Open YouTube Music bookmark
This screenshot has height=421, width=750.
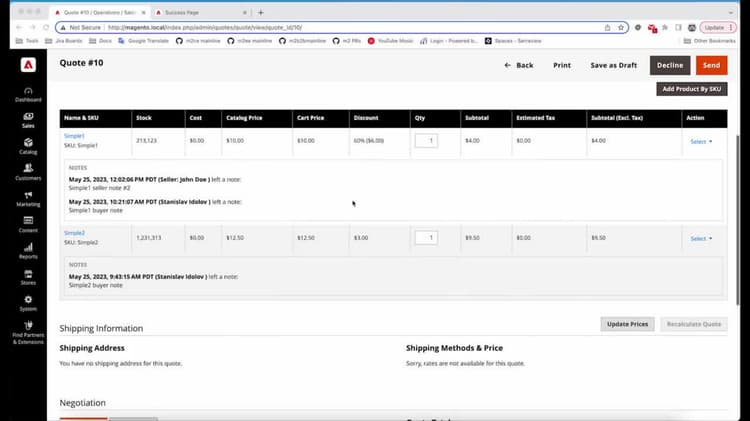[x=390, y=41]
